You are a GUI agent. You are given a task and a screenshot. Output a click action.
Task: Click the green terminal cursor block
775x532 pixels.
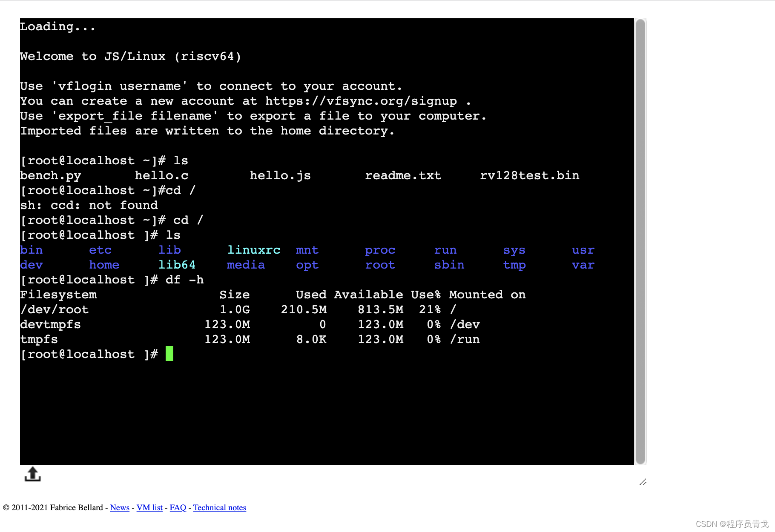169,354
